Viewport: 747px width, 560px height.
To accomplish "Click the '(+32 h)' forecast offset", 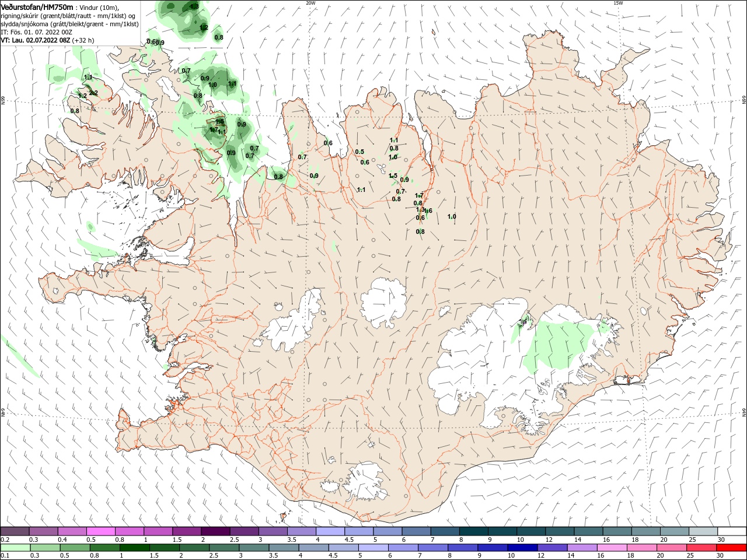I will click(83, 40).
